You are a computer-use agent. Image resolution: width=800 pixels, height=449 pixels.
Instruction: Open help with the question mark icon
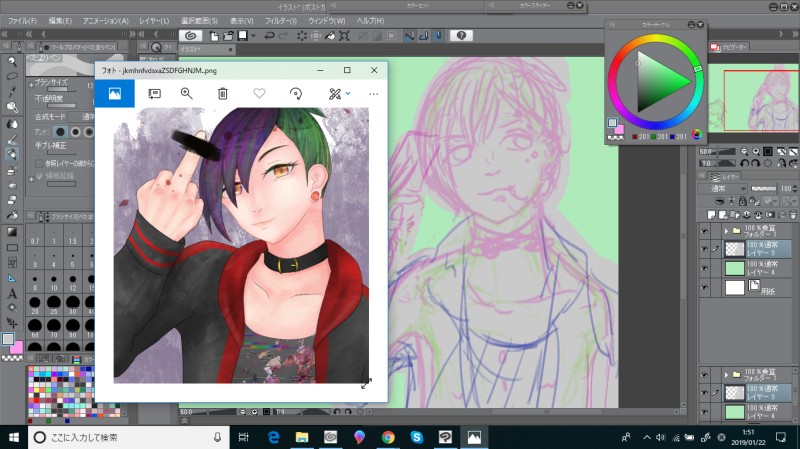point(461,36)
